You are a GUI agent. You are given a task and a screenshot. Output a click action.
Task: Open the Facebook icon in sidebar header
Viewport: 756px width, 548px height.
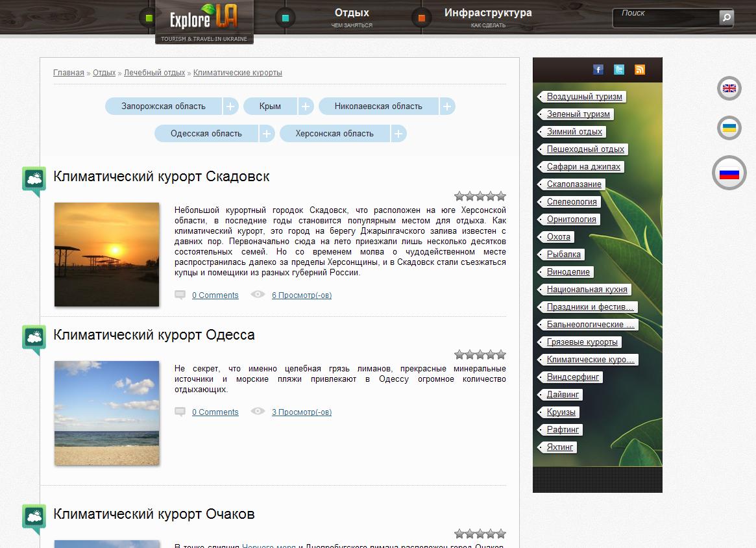pos(598,69)
